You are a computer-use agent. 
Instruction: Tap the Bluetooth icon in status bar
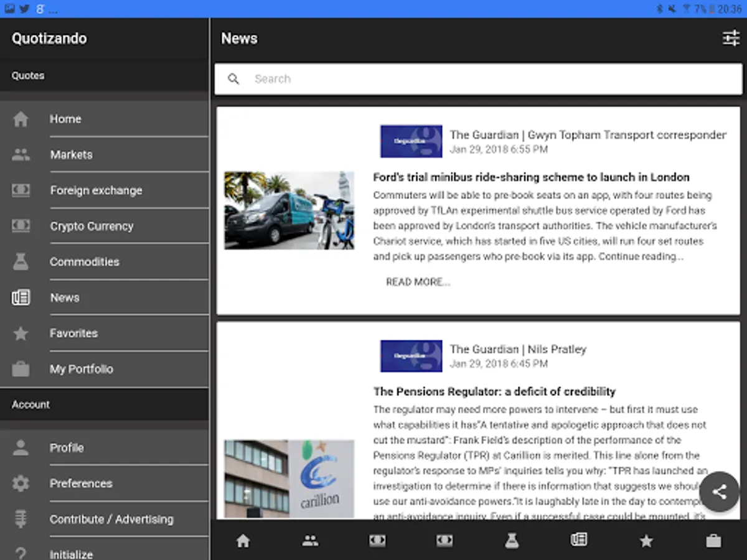click(660, 9)
